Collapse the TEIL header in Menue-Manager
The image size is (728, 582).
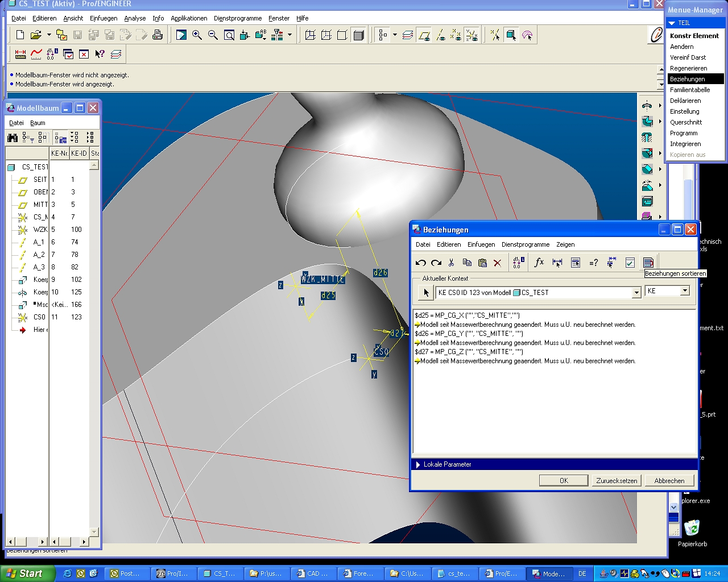[x=672, y=23]
